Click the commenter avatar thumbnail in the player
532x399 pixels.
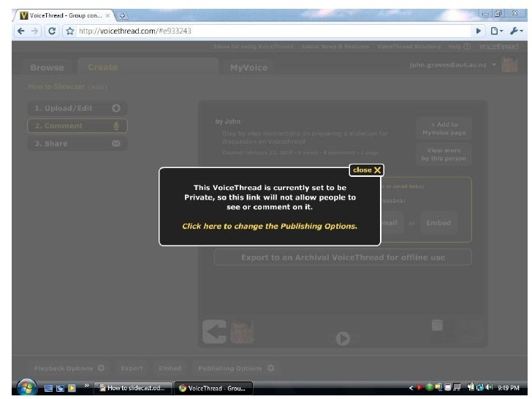(x=242, y=332)
